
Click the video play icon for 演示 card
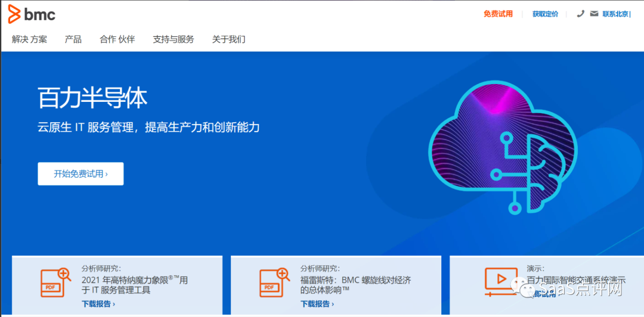(500, 282)
